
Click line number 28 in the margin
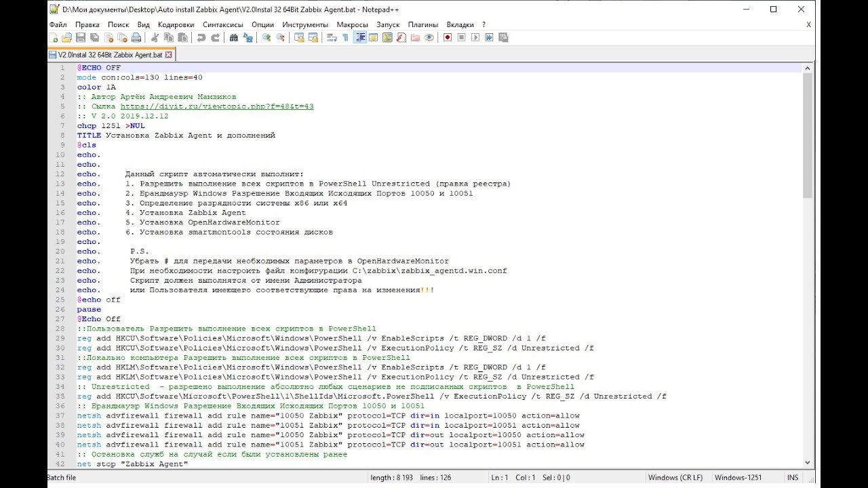[x=61, y=329]
